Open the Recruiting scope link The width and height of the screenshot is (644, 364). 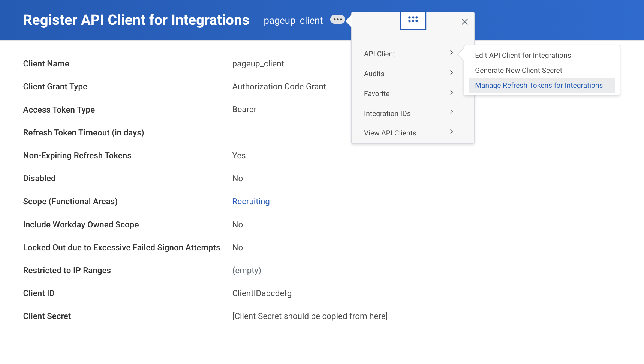[251, 202]
